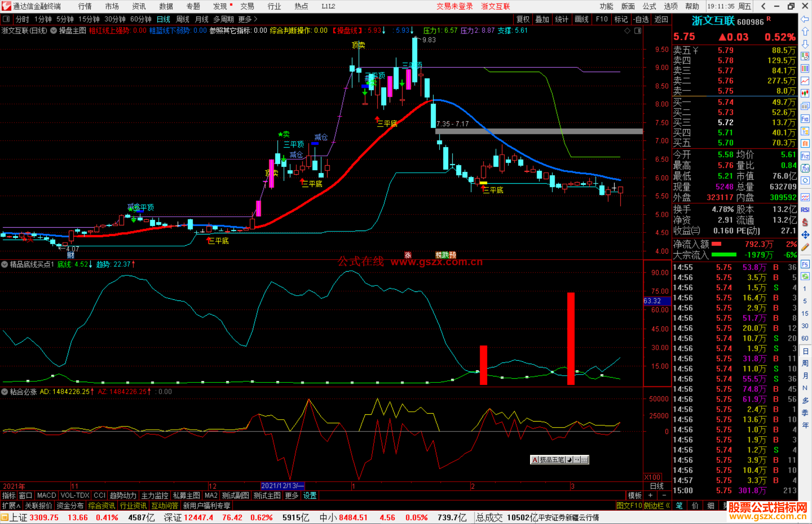Image resolution: width=812 pixels, height=524 pixels.
Task: Open the 市场 menu
Action: click(x=112, y=6)
